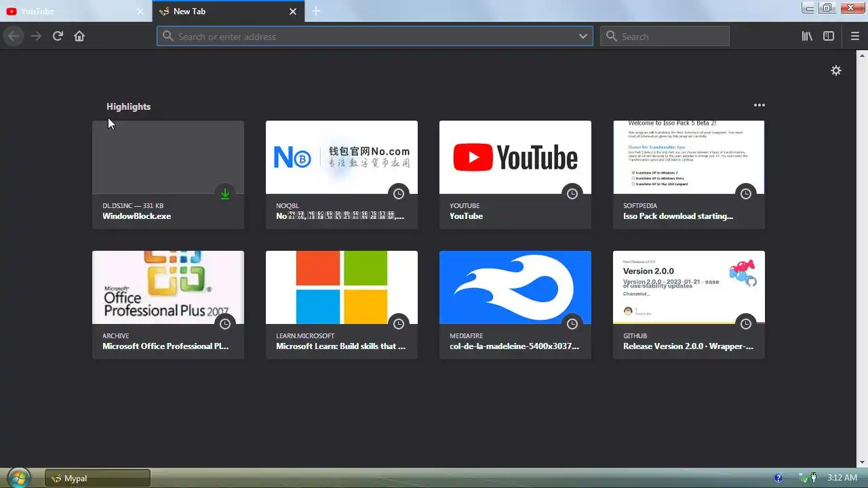Reload the current page
Viewport: 868px width, 488px height.
[58, 36]
